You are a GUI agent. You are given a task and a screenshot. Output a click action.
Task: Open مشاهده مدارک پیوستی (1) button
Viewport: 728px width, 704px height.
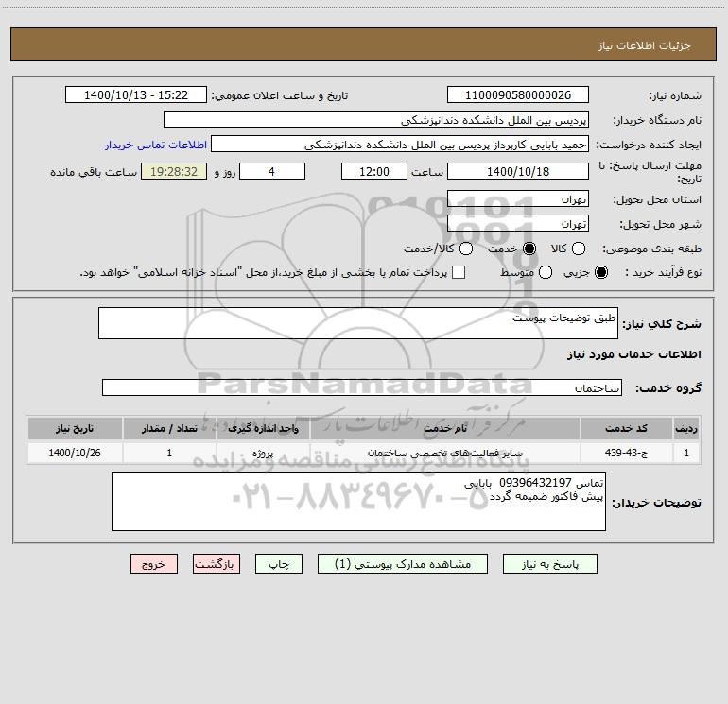point(403,564)
